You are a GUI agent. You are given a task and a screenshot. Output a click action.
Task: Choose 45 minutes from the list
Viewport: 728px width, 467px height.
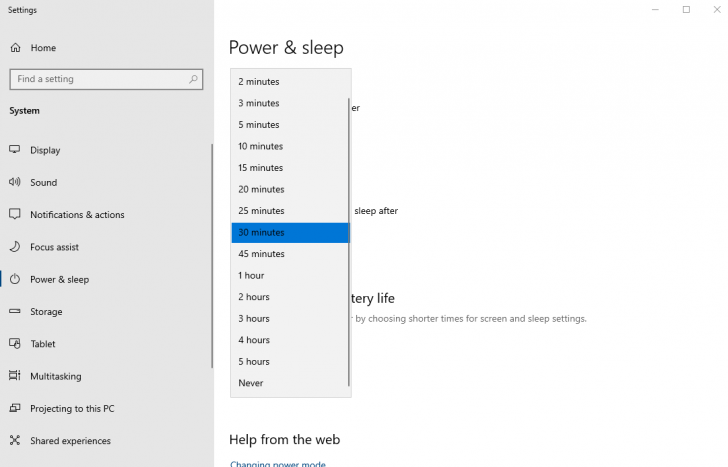pos(290,254)
